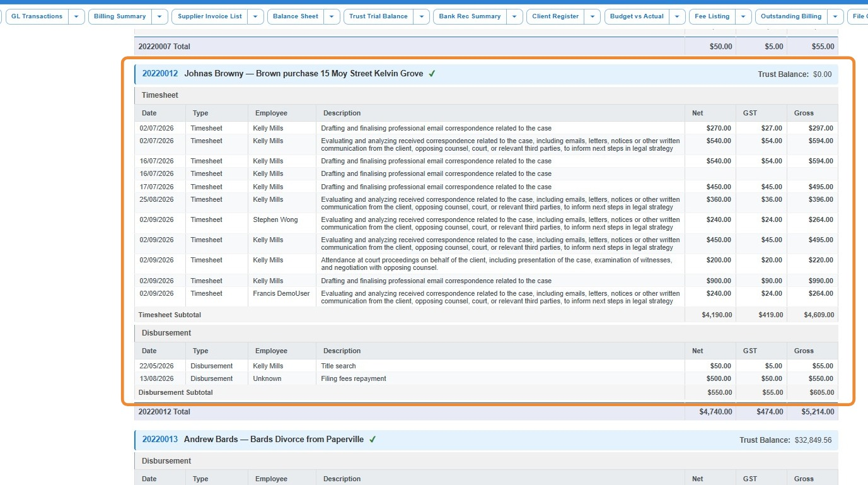868x485 pixels.
Task: Open the Billing Summary report
Action: 120,16
